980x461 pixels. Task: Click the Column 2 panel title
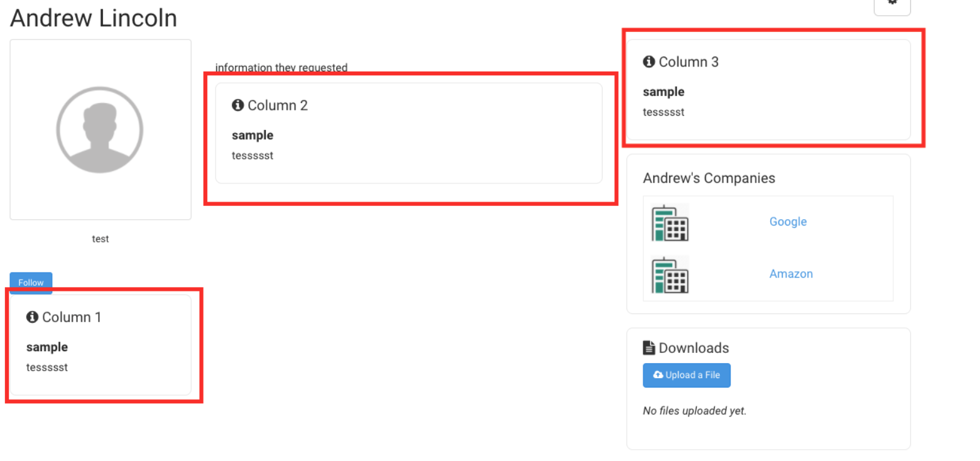tap(278, 106)
